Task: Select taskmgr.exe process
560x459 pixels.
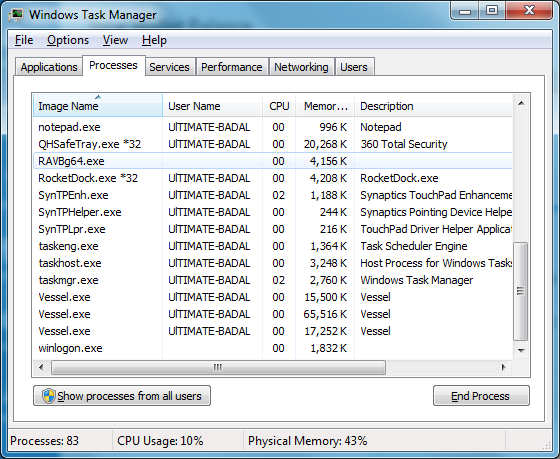Action: 272,280
